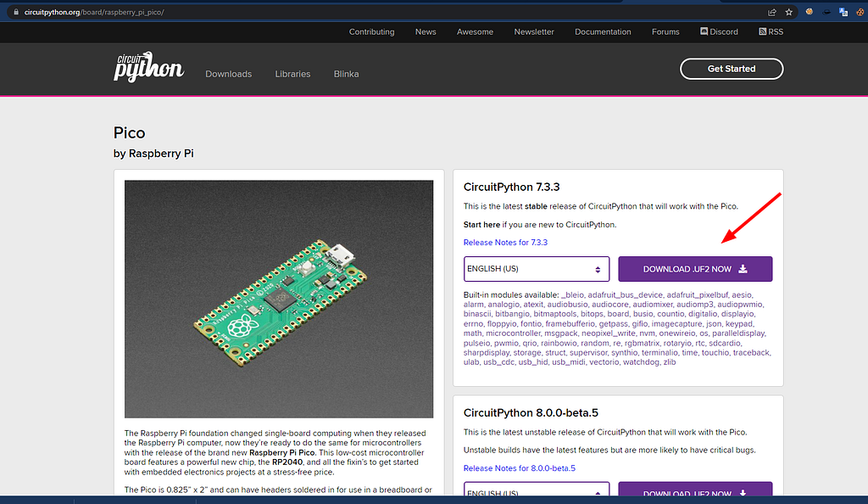Open the Blinka page

pos(346,74)
